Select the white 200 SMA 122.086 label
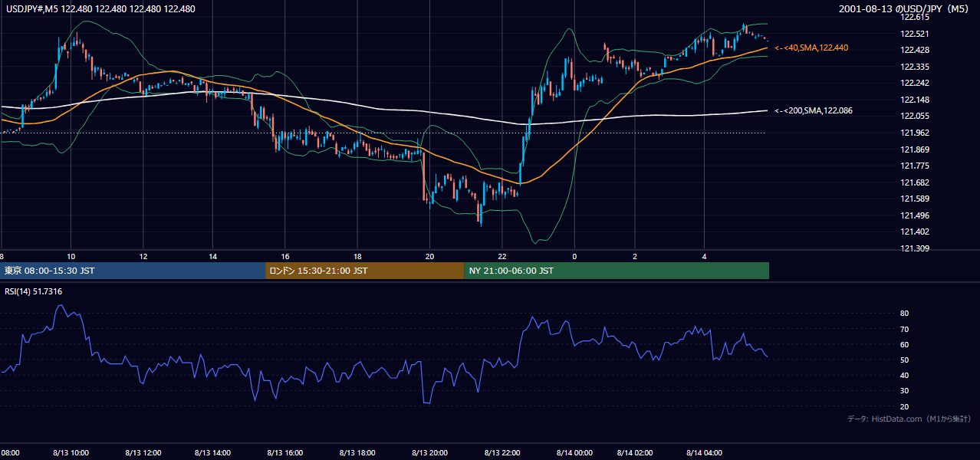Image resolution: width=980 pixels, height=460 pixels. (814, 110)
